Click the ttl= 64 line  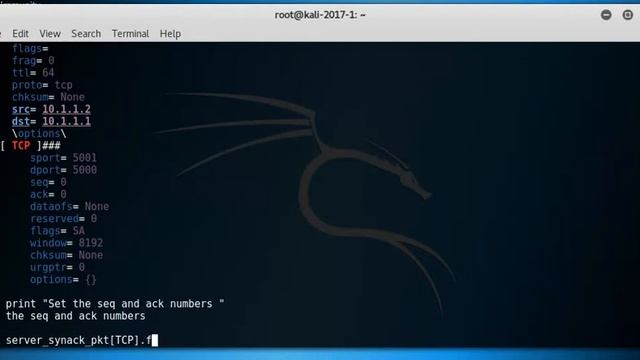click(33, 73)
